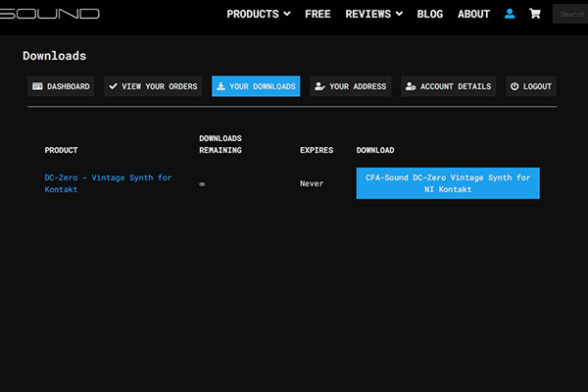Open the Your Address tab

tap(351, 86)
